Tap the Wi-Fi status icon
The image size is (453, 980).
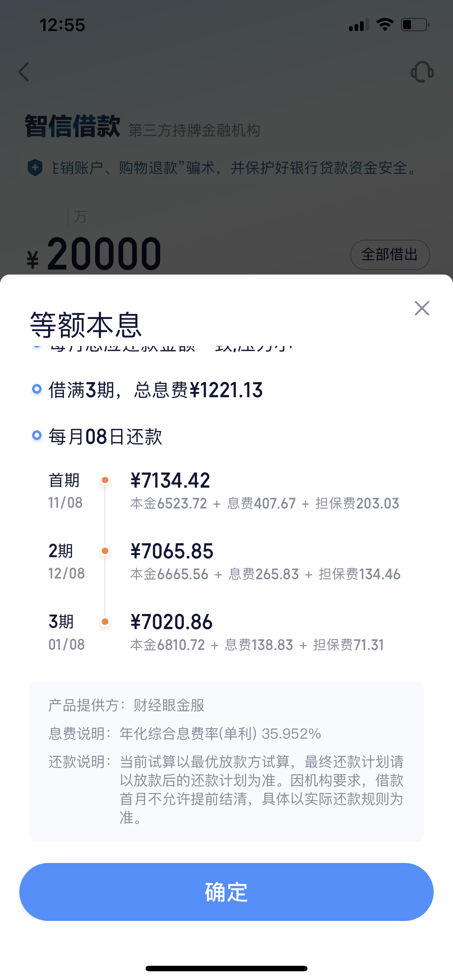[384, 25]
